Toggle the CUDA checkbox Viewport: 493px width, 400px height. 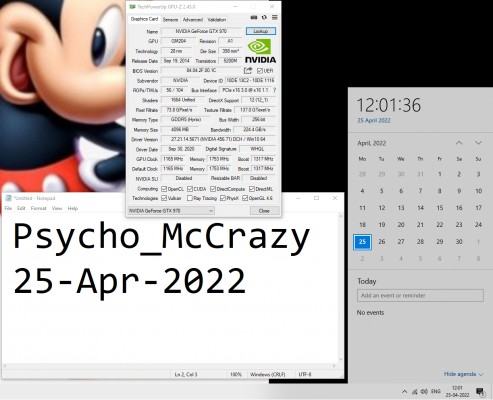(190, 189)
